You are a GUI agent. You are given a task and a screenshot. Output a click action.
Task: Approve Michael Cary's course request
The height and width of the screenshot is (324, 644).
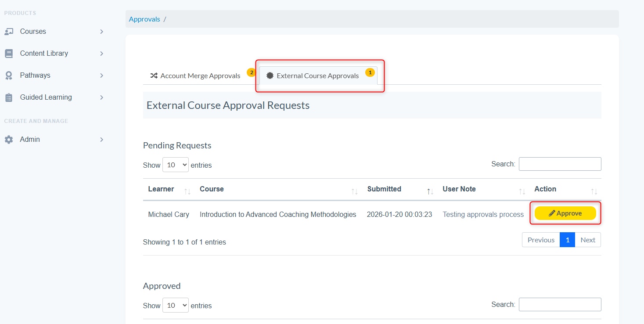click(565, 213)
